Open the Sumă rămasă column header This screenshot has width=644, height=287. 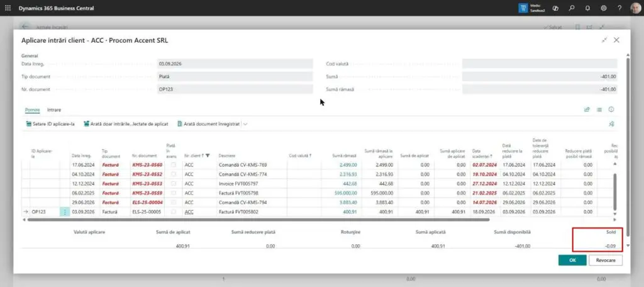(345, 156)
